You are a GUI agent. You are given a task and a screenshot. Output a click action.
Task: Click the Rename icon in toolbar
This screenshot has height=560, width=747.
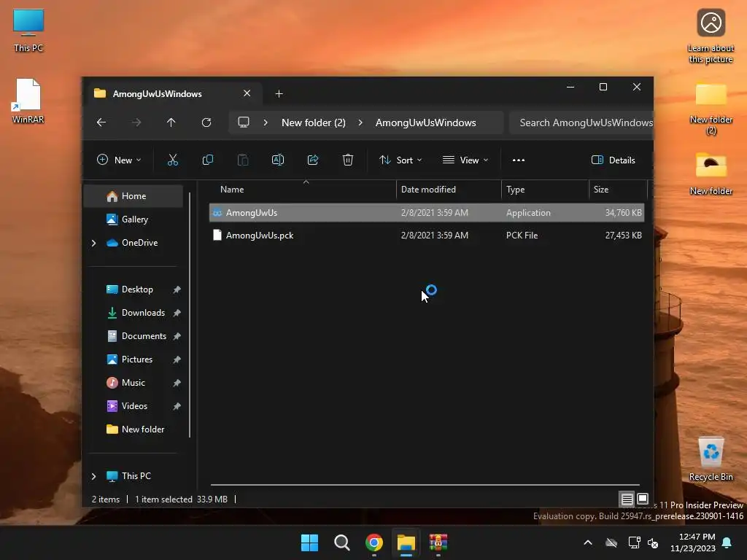click(278, 160)
